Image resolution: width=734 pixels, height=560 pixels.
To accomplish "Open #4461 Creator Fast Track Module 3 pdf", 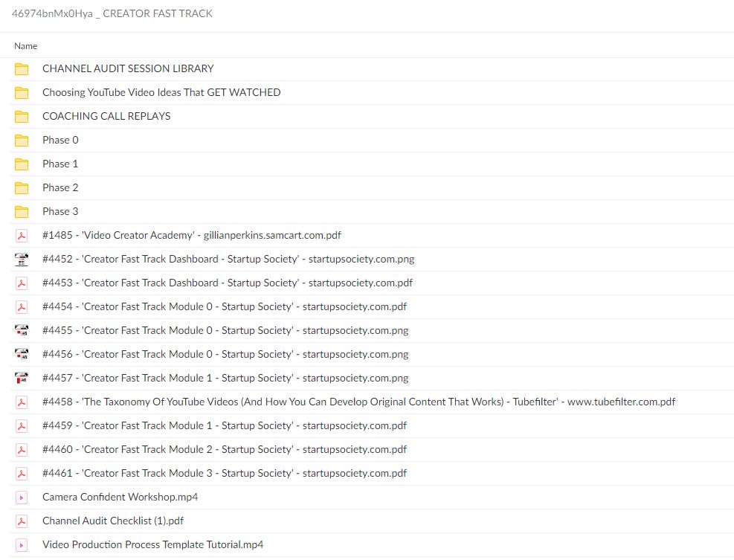I will 225,474.
